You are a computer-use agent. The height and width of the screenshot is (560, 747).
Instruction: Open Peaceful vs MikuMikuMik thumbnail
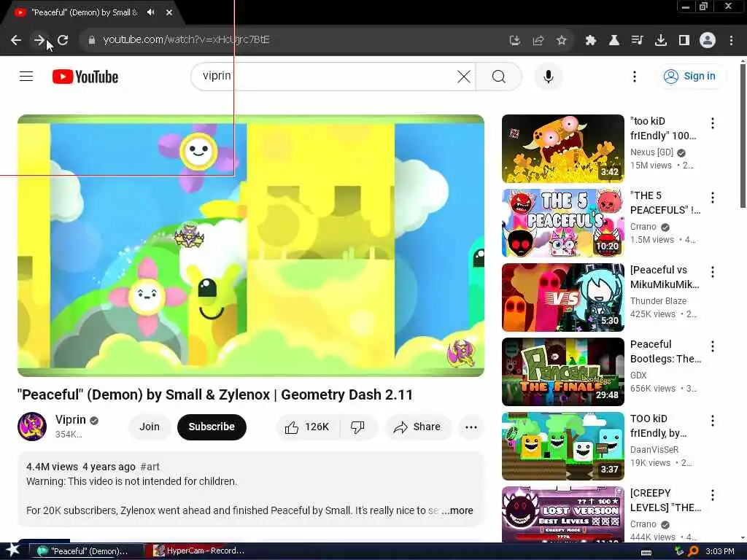click(563, 297)
